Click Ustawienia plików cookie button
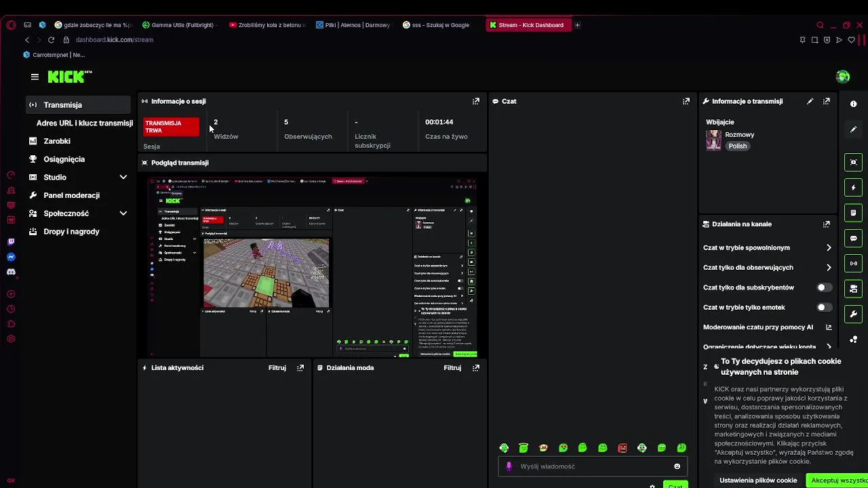Image resolution: width=868 pixels, height=488 pixels. click(758, 480)
